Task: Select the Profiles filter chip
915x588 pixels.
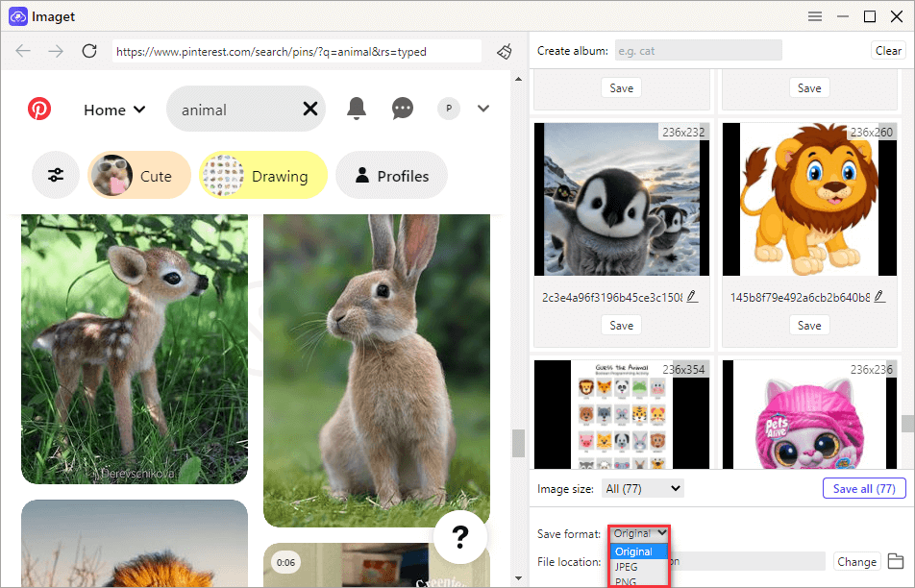Action: tap(392, 175)
